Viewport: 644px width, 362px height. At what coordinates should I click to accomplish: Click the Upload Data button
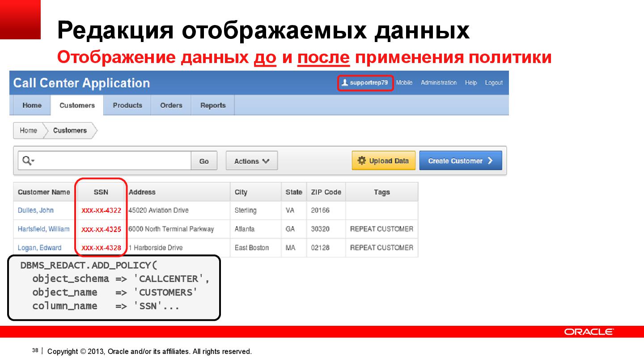tap(383, 160)
